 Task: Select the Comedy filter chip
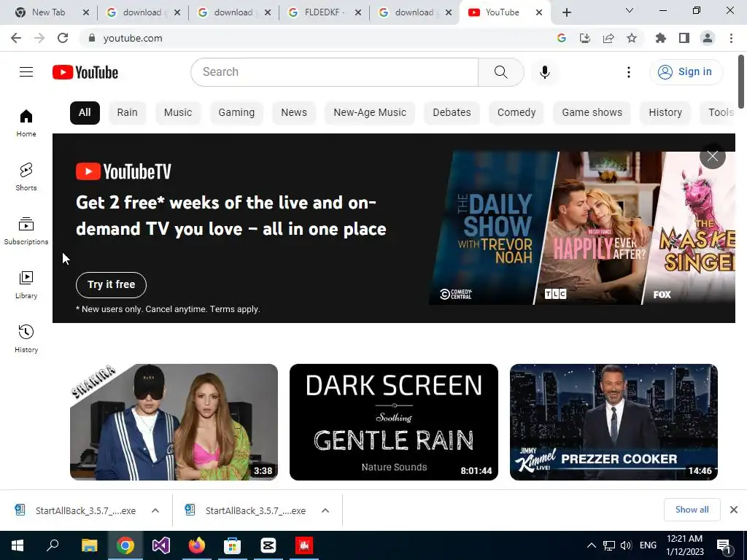coord(516,113)
